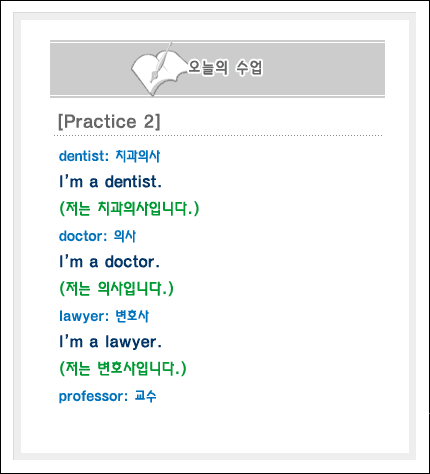Screen dimensions: 430x474
Task: Select the translation (저는 치과의사입니다.)
Action: click(x=129, y=208)
